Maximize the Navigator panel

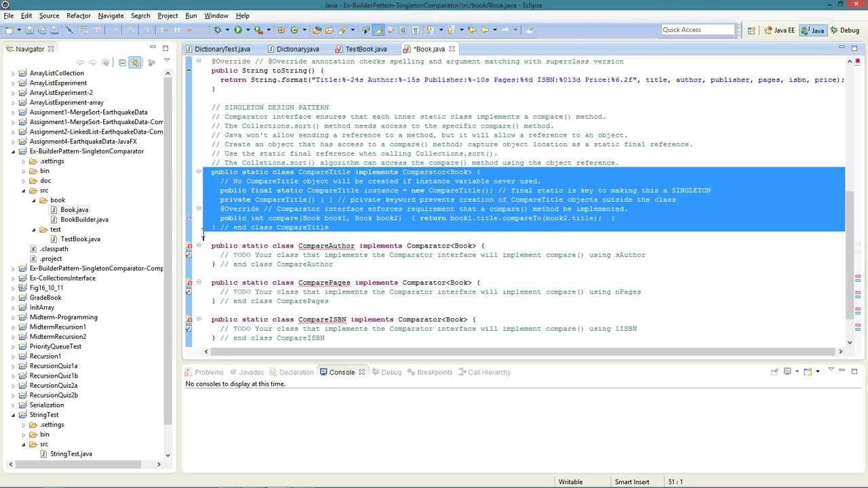coord(167,47)
